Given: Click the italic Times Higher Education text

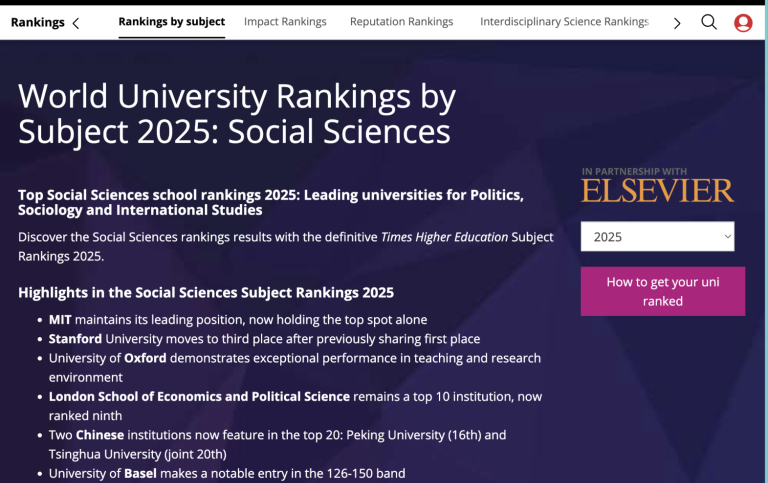Looking at the screenshot, I should tap(444, 238).
